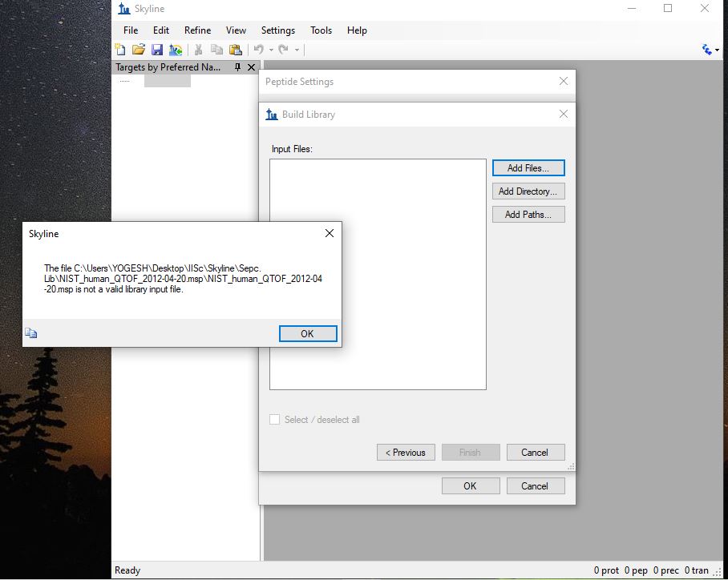Image resolution: width=728 pixels, height=580 pixels.
Task: Pin the Targets by Preferred Name panel
Action: pyautogui.click(x=237, y=67)
